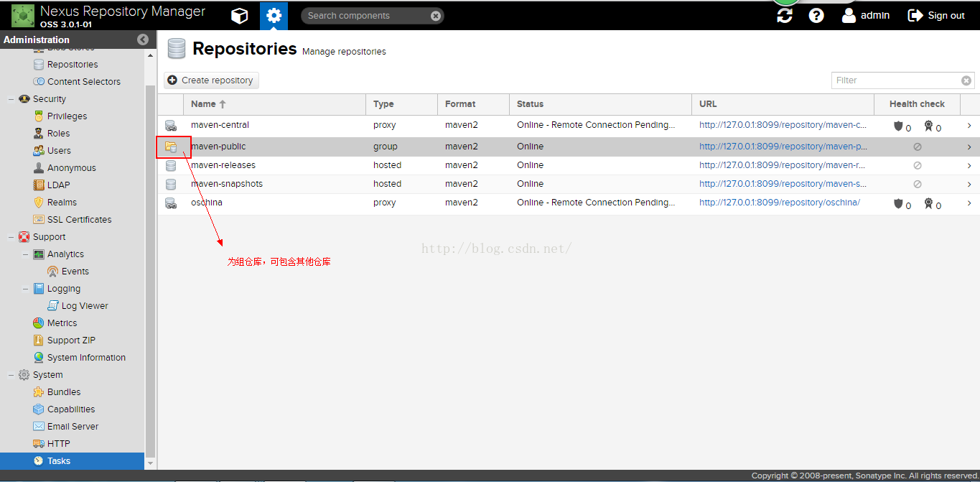Sort repositories by Format column
Image resolution: width=980 pixels, height=482 pixels.
474,104
